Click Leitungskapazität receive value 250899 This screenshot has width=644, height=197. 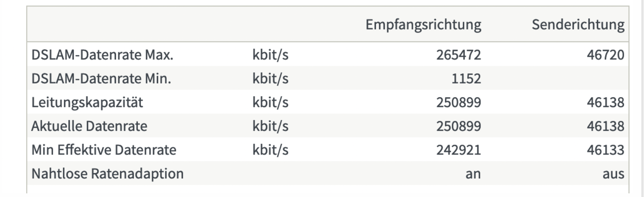point(459,102)
